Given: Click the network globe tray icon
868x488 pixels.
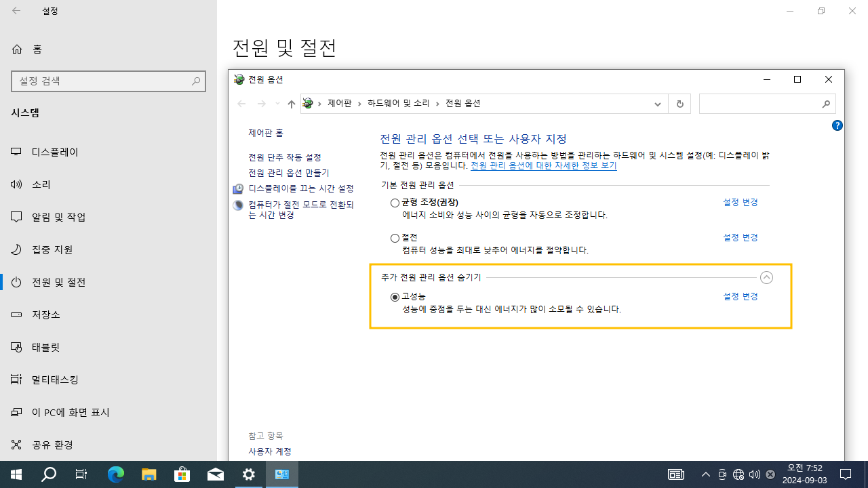Looking at the screenshot, I should [x=738, y=474].
